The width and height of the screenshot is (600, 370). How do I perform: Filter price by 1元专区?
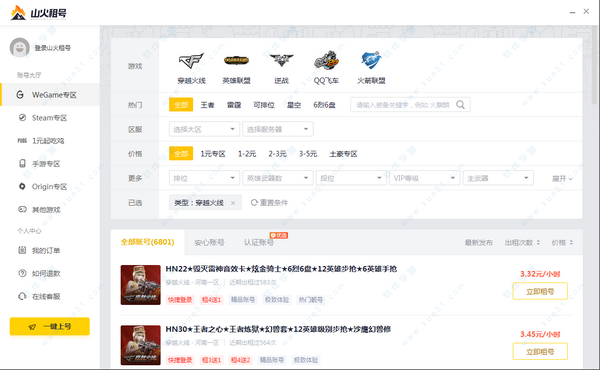coord(213,154)
